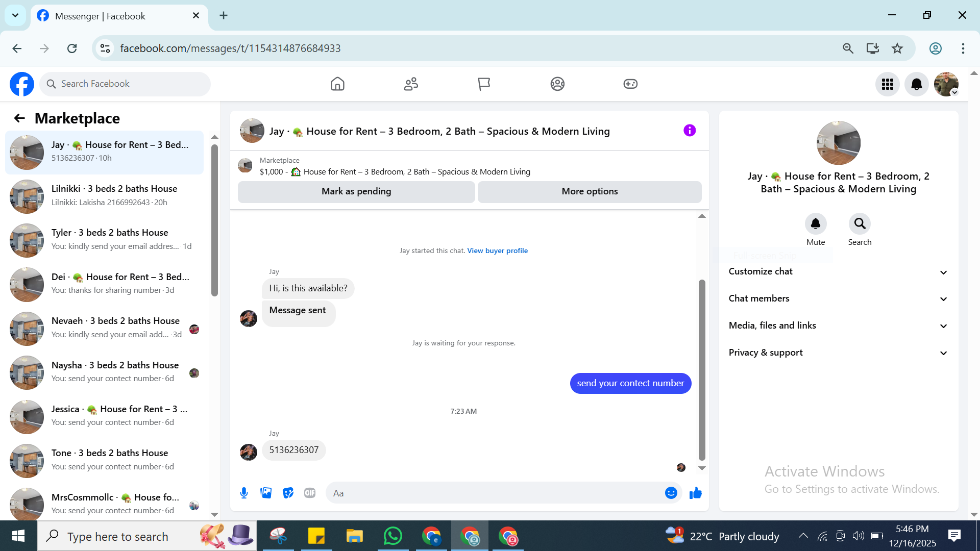Open the Windows notification center icon
This screenshot has height=551, width=980.
point(954,536)
